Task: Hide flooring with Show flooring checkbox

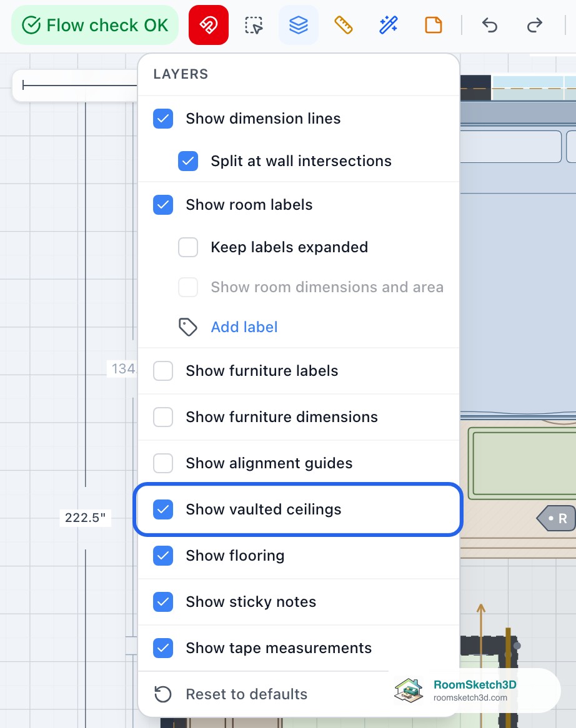Action: pos(163,556)
